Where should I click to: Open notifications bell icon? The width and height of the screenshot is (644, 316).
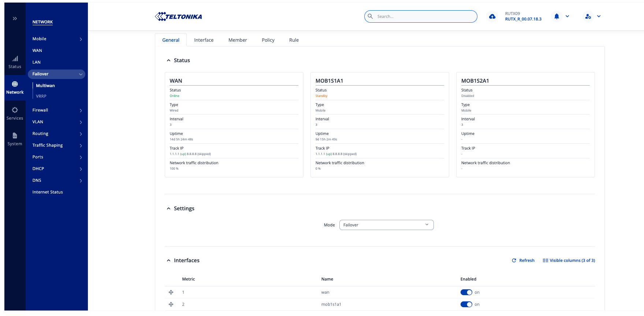(556, 16)
